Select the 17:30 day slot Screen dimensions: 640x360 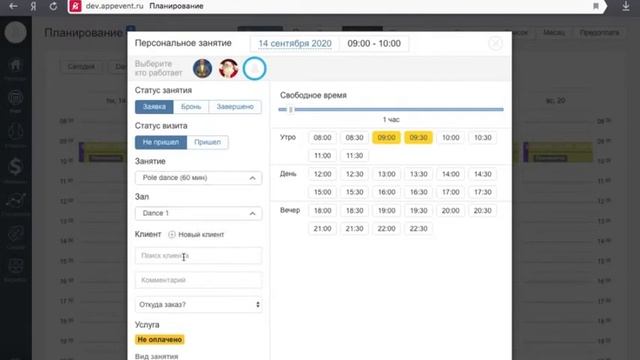point(482,192)
